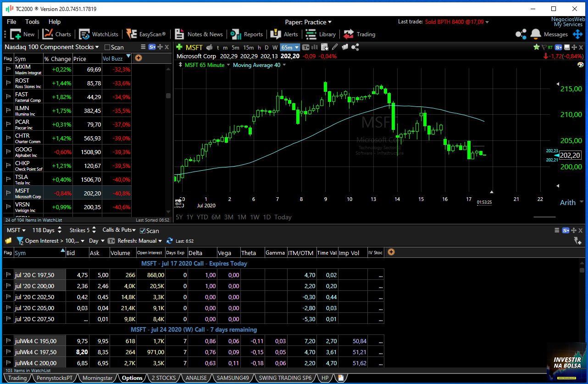Click the filter funnel icon in options panel
This screenshot has width=588, height=384.
[x=20, y=241]
